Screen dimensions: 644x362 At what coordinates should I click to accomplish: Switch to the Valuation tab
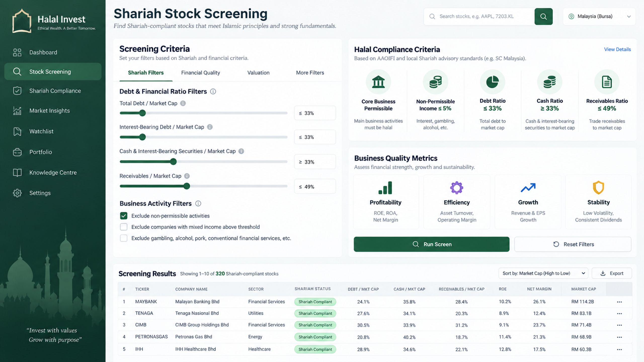click(x=258, y=73)
